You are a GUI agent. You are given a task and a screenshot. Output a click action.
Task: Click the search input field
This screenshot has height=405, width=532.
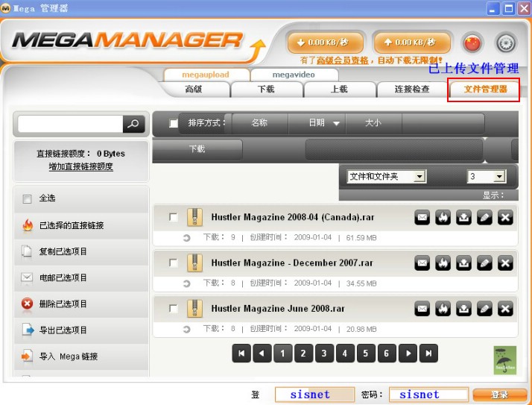(x=71, y=124)
